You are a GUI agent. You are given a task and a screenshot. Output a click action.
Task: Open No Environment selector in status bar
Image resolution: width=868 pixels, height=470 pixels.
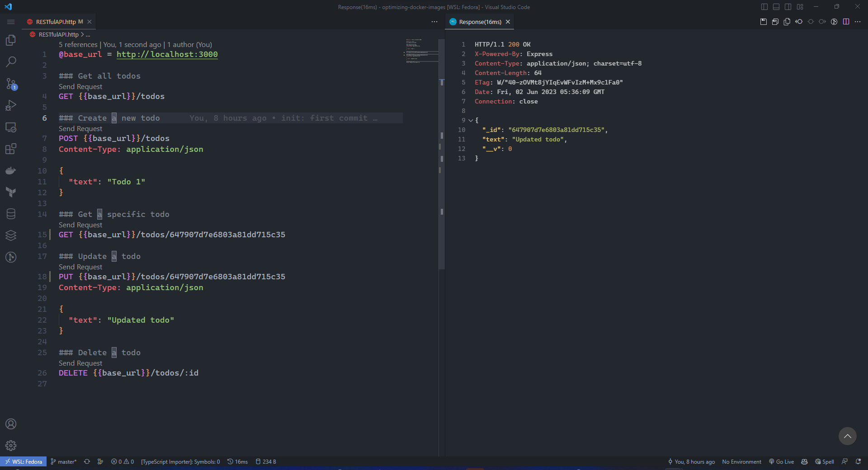pos(741,461)
